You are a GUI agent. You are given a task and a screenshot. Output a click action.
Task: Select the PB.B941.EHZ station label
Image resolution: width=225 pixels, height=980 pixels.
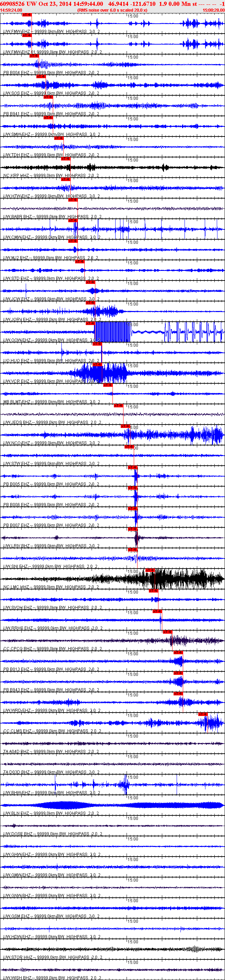point(51,113)
